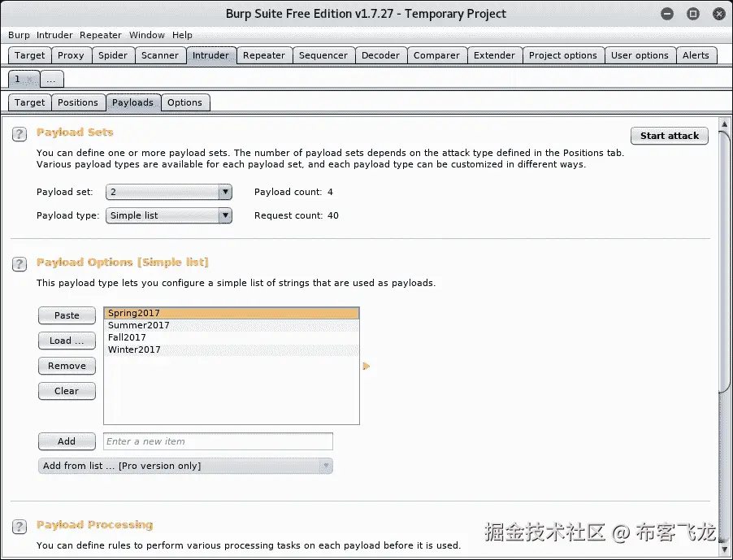Switch to the Comparer tab
Image resolution: width=733 pixels, height=560 pixels.
coord(437,55)
